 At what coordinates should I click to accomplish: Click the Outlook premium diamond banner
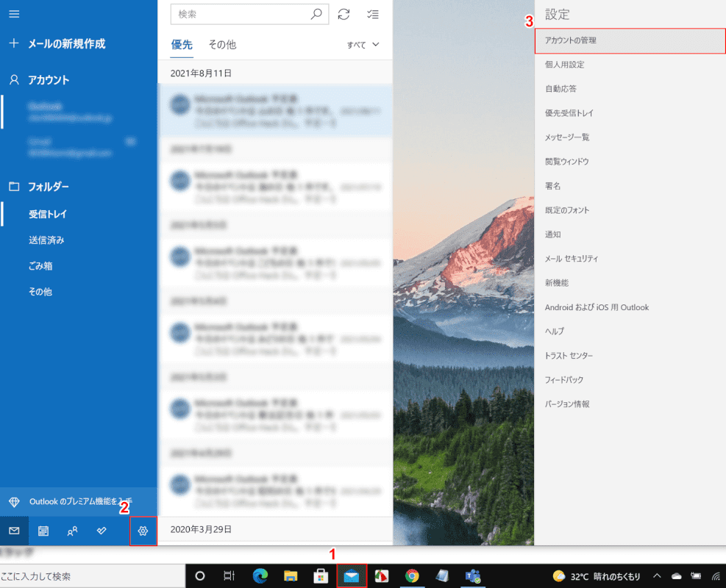point(79,501)
